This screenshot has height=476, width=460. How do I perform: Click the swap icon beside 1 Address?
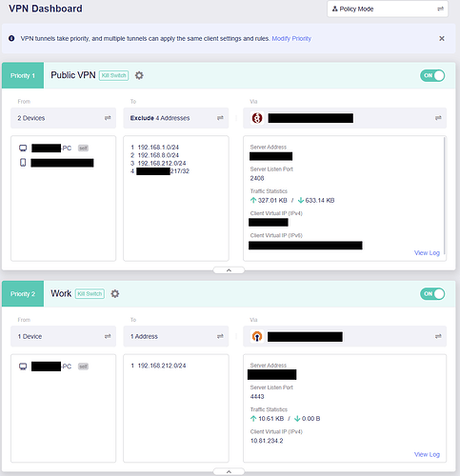point(220,336)
